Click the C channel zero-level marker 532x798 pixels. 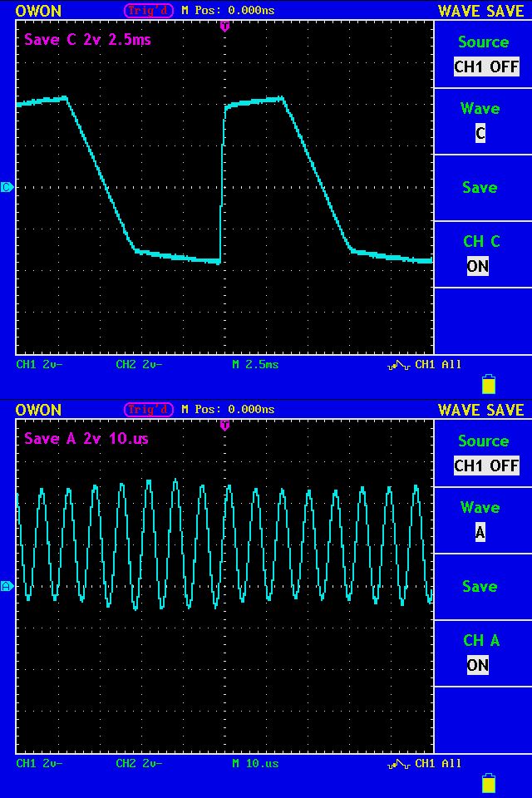point(7,187)
